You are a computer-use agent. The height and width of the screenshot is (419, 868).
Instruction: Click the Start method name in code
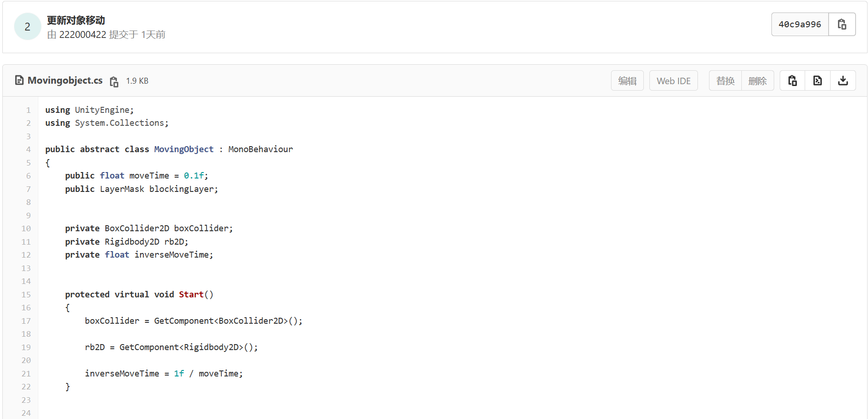pyautogui.click(x=191, y=295)
